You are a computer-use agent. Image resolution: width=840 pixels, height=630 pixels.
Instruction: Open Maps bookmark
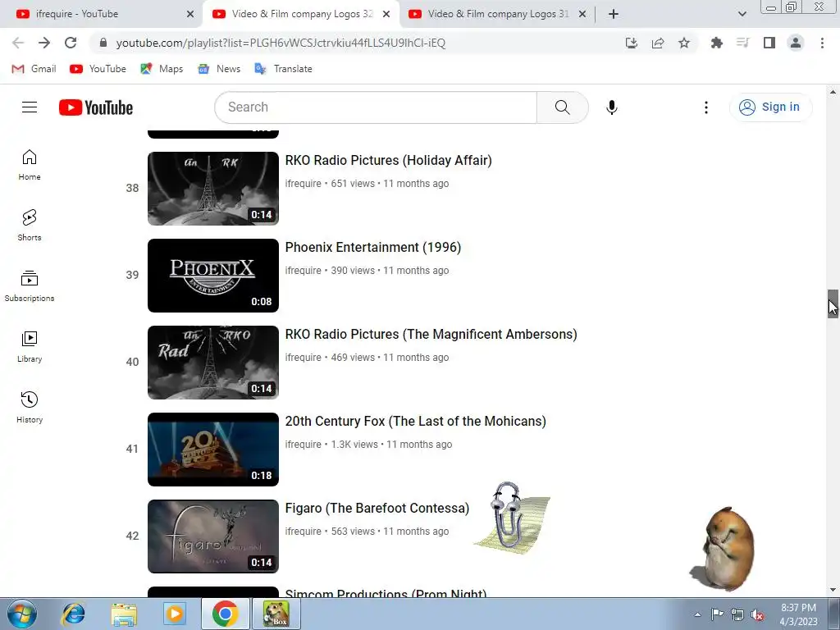(x=162, y=69)
